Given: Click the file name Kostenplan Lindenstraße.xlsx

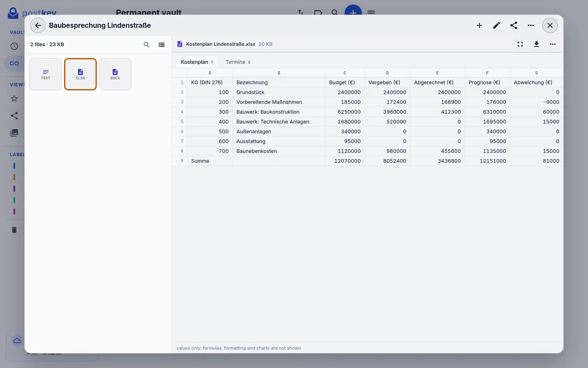Looking at the screenshot, I should pyautogui.click(x=220, y=44).
